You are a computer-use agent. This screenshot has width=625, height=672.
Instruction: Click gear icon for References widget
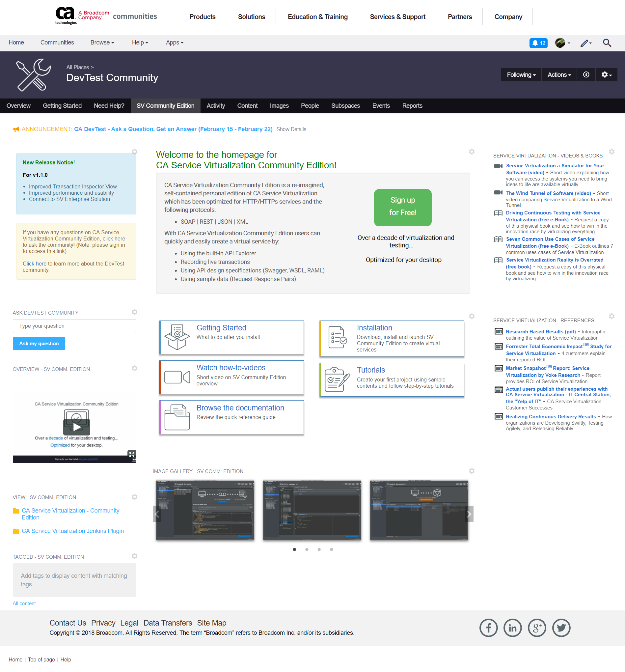pos(611,316)
